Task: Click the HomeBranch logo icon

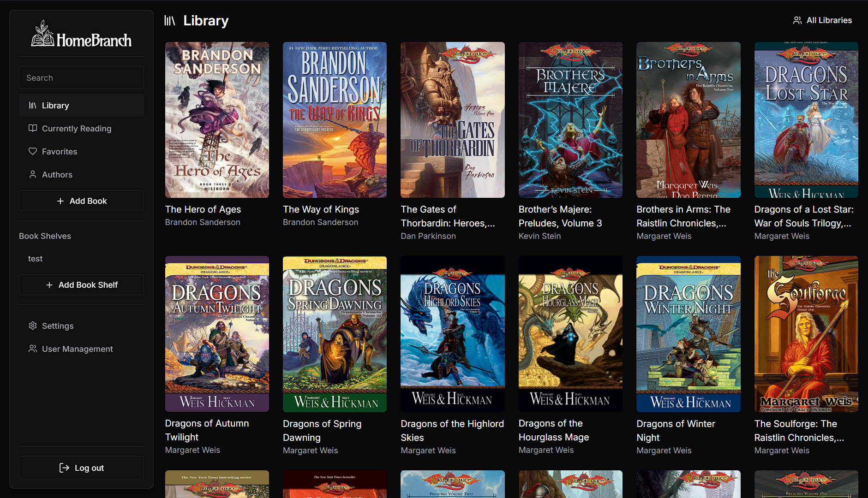Action: tap(42, 34)
